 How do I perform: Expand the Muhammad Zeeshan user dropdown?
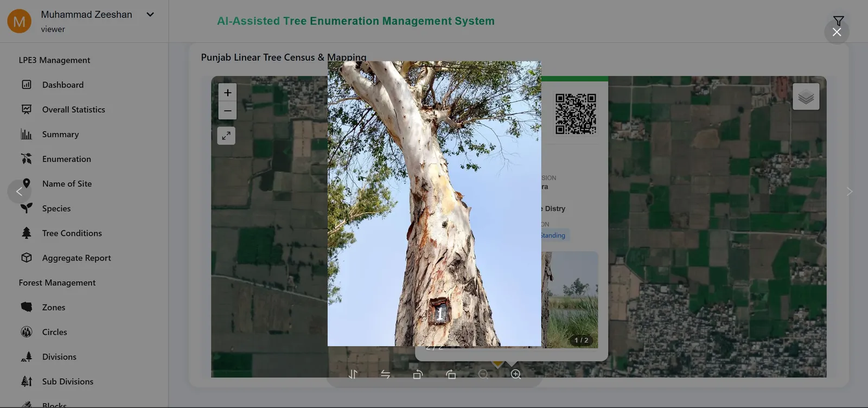pyautogui.click(x=150, y=15)
